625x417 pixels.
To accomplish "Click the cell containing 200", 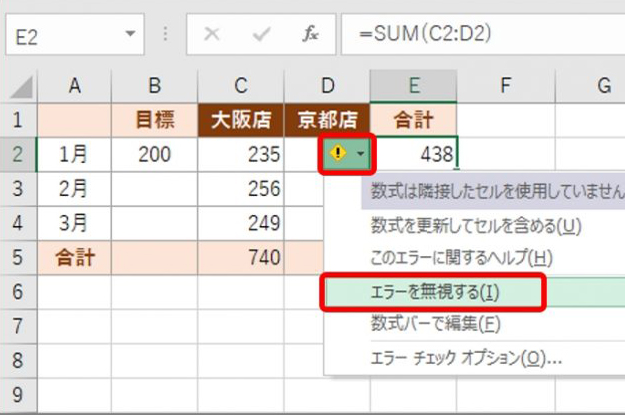I will [155, 155].
